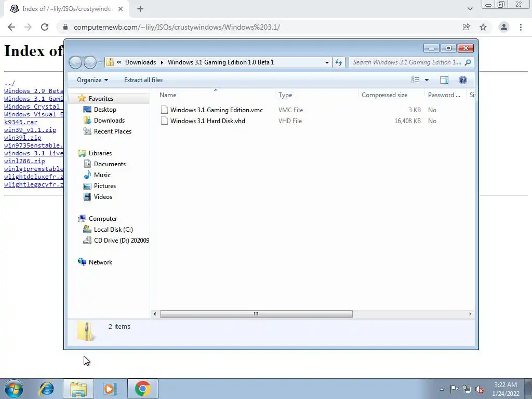This screenshot has width=532, height=399.
Task: Click the volume icon in system tray
Action: coord(480,389)
